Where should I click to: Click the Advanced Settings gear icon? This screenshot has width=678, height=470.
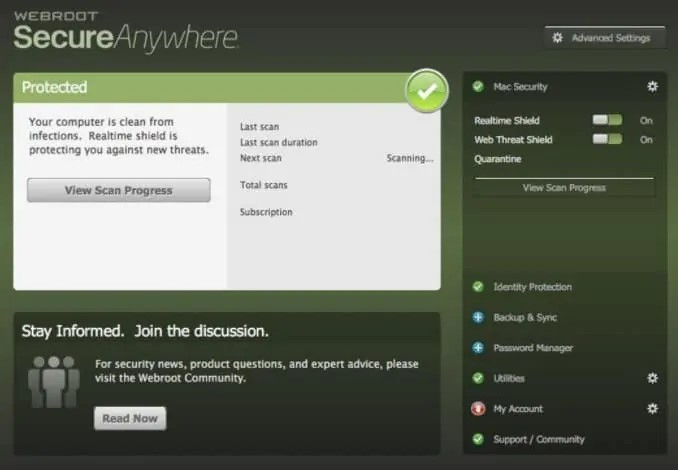pyautogui.click(x=557, y=38)
